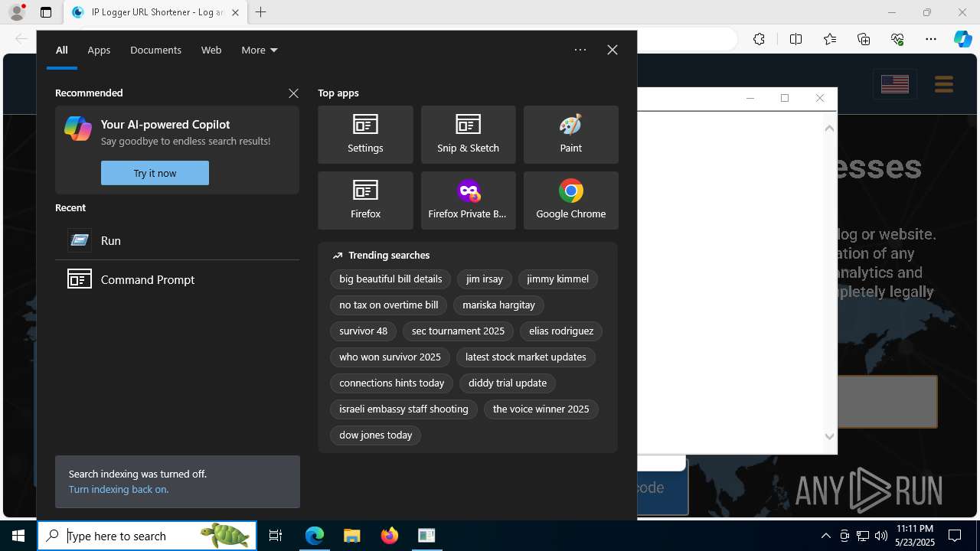Select 'who won survivor 2025' trend
980x551 pixels.
[390, 357]
